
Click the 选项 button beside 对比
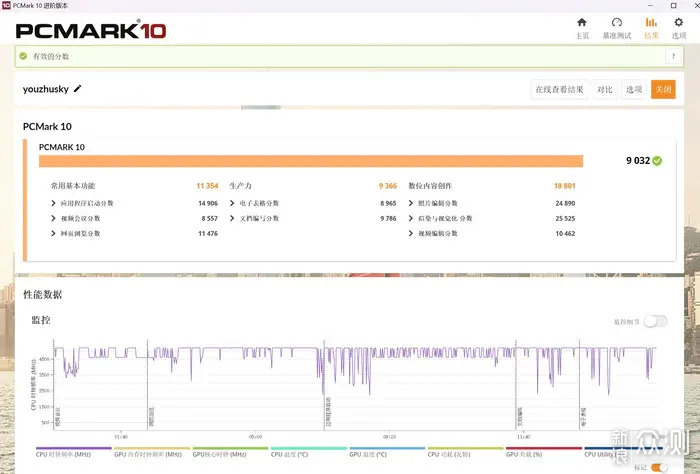(x=634, y=89)
